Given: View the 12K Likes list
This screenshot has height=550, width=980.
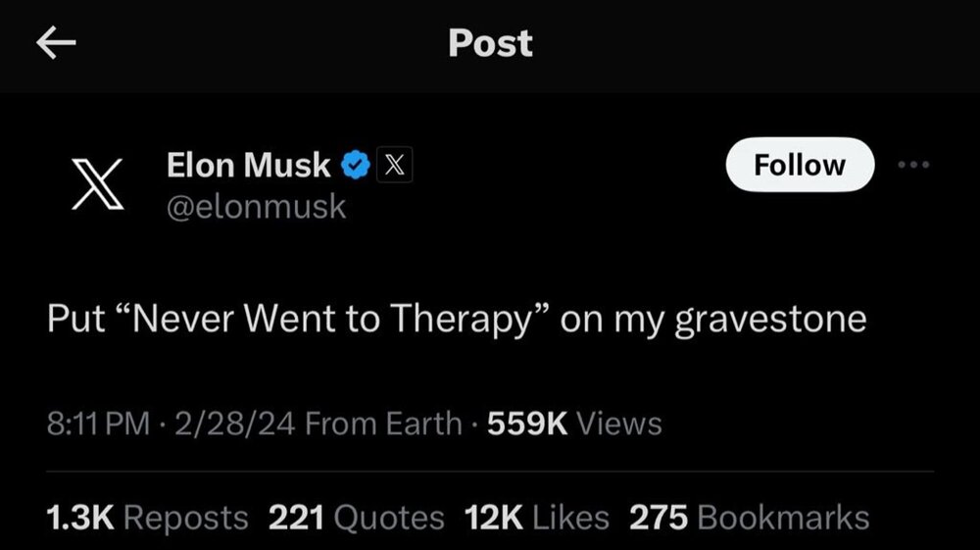Looking at the screenshot, I should [x=537, y=517].
